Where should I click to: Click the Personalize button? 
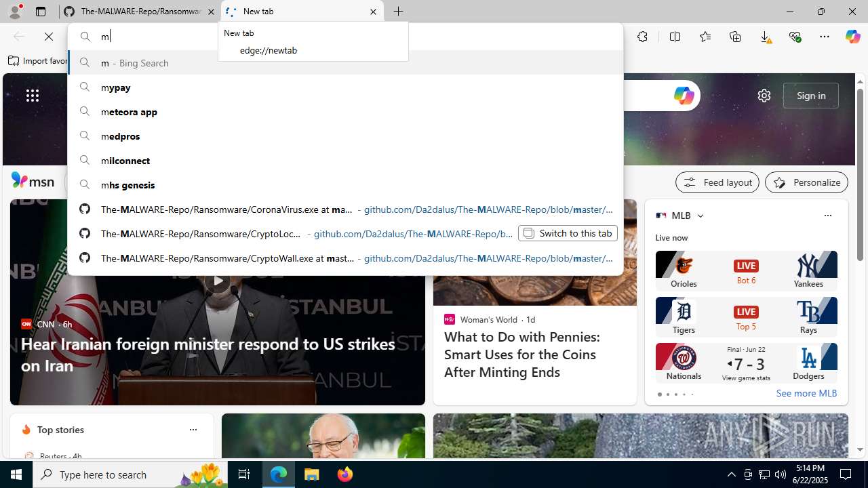click(806, 182)
